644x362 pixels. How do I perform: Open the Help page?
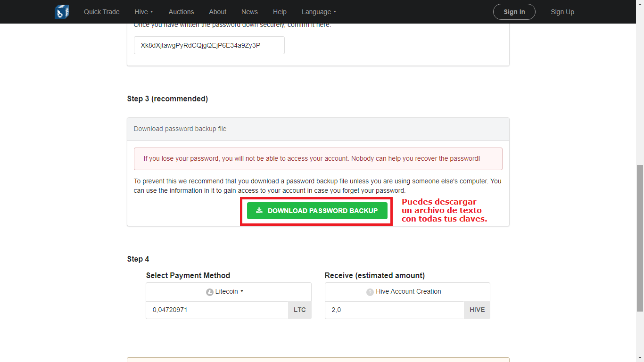280,12
